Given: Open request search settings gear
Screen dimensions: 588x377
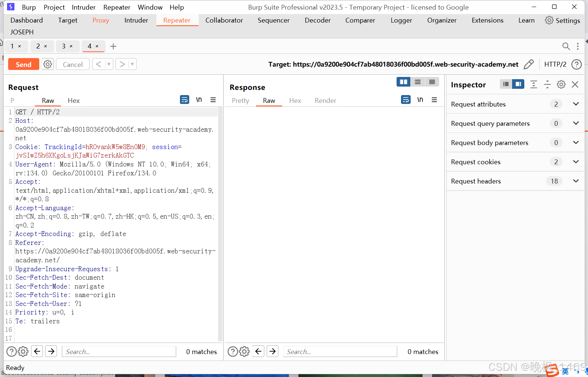Looking at the screenshot, I should pos(23,351).
